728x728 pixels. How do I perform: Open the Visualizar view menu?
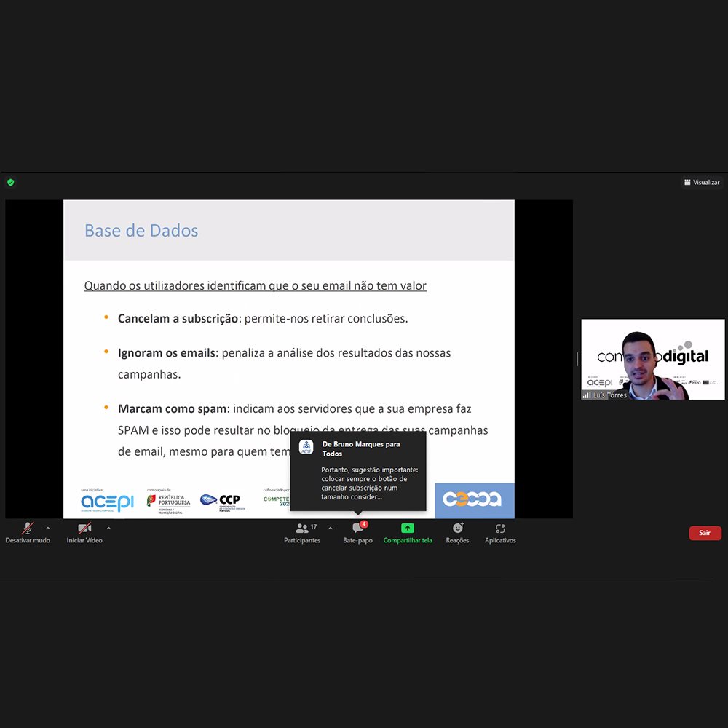701,182
